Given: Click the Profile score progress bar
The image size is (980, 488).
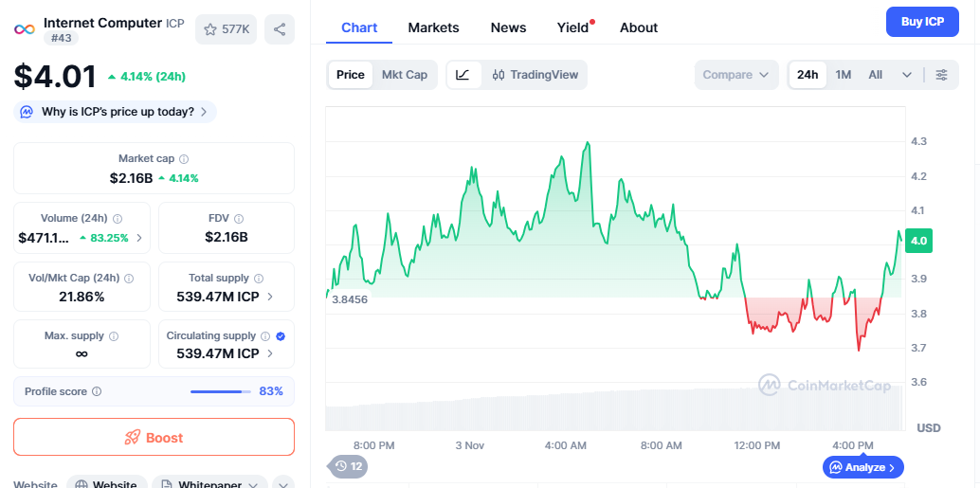Looking at the screenshot, I should tap(221, 391).
